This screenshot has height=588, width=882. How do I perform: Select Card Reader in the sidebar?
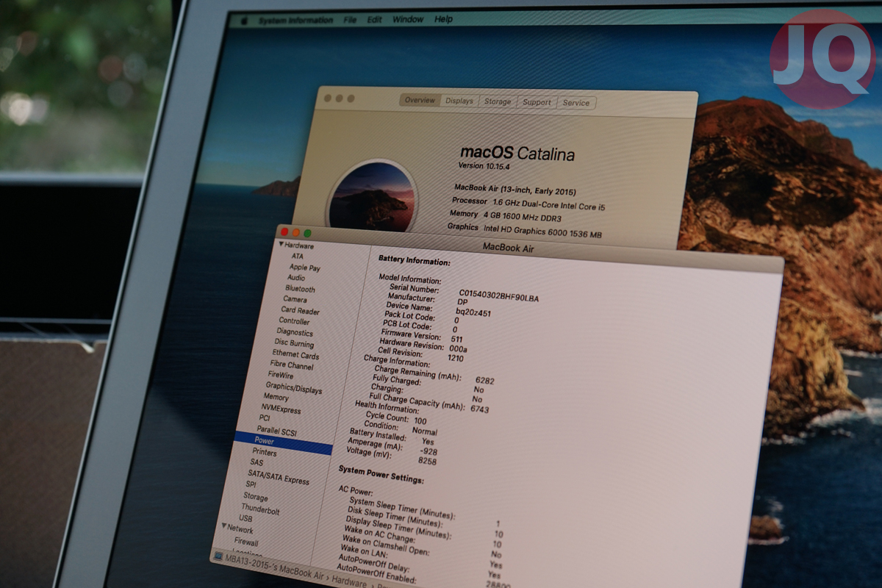(300, 310)
